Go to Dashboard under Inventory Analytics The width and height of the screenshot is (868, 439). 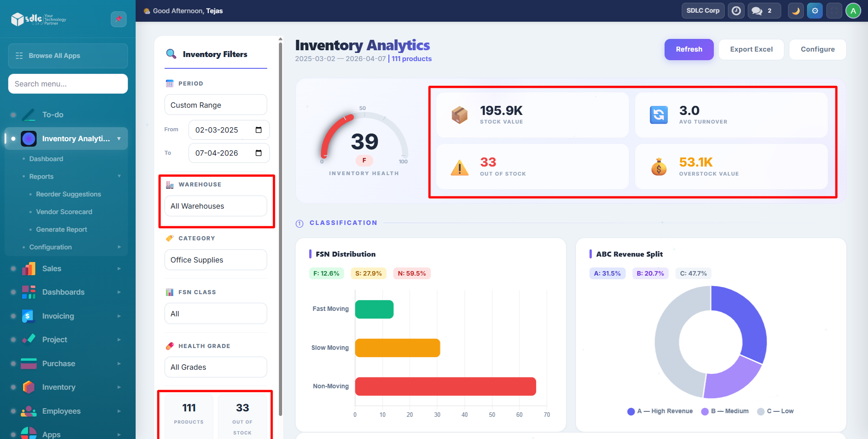click(46, 159)
